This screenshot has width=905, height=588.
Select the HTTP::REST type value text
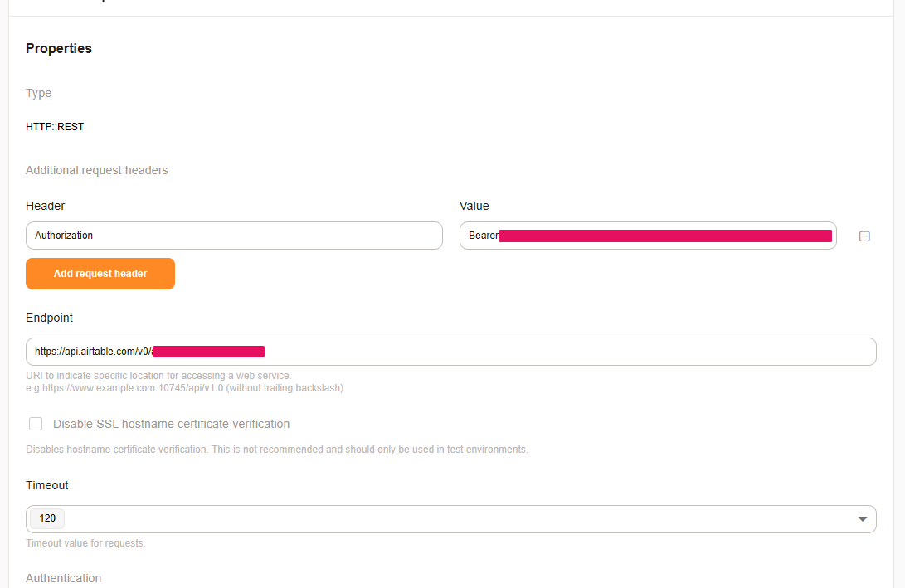coord(55,127)
